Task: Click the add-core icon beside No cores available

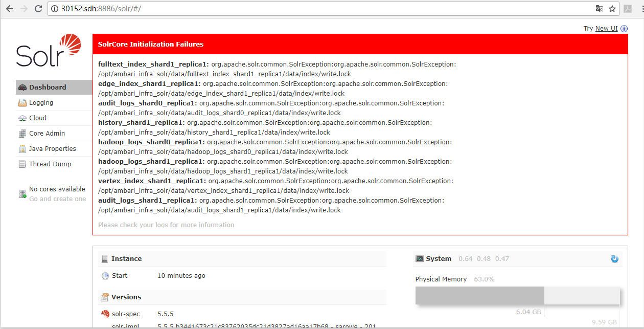Action: (22, 194)
